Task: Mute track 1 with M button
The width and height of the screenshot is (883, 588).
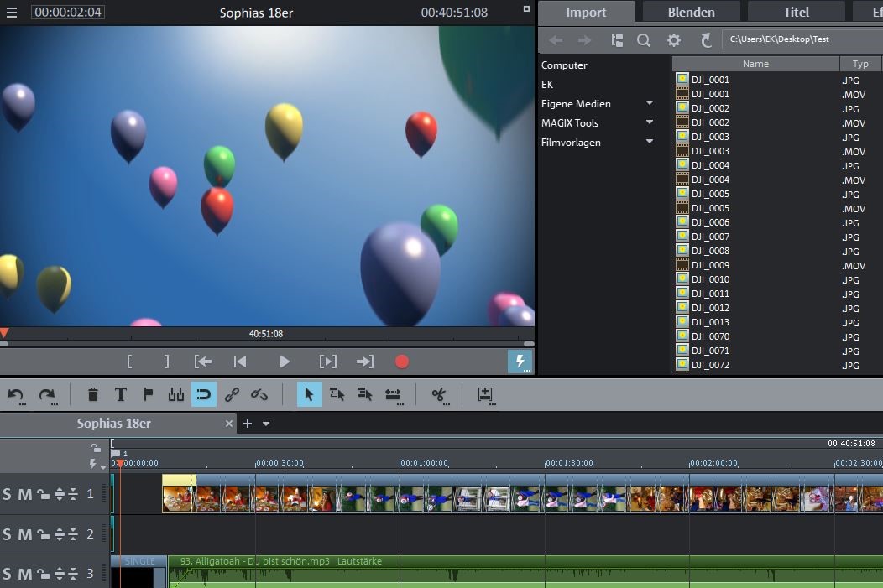Action: coord(25,495)
